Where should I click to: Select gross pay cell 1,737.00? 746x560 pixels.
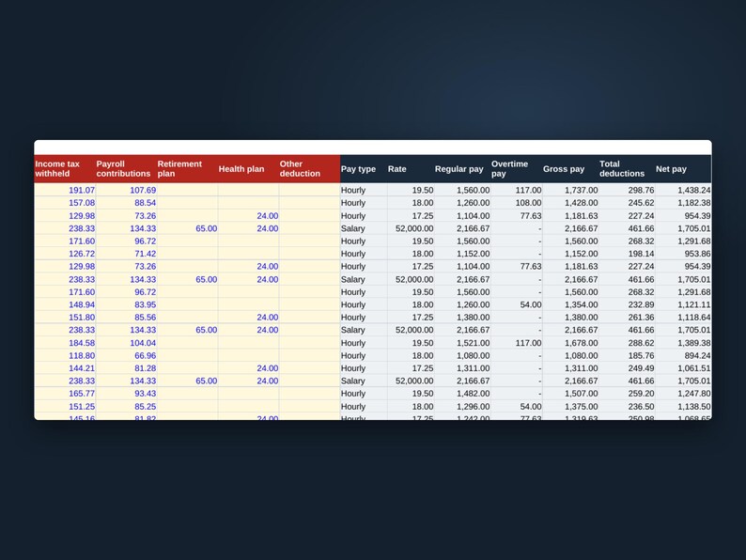tap(570, 191)
